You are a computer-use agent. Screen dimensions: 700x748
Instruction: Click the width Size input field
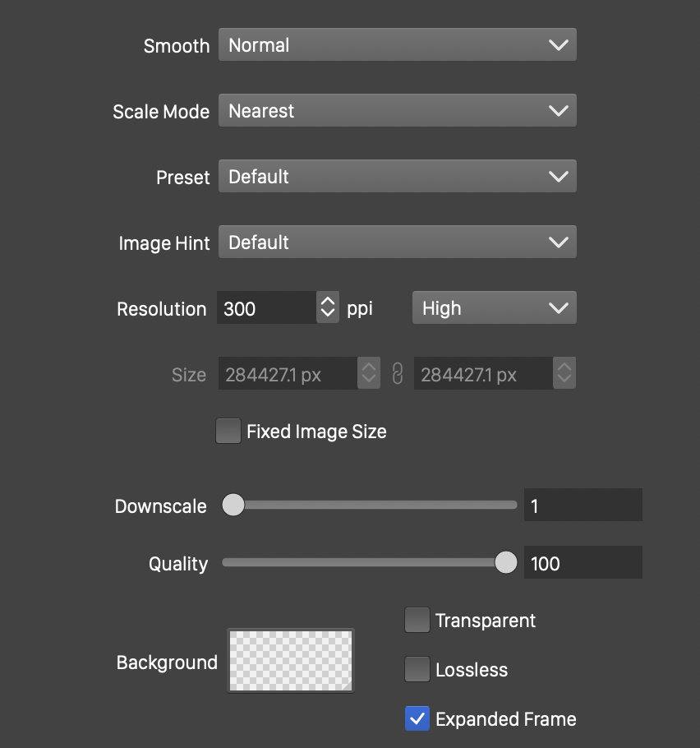[x=287, y=375]
